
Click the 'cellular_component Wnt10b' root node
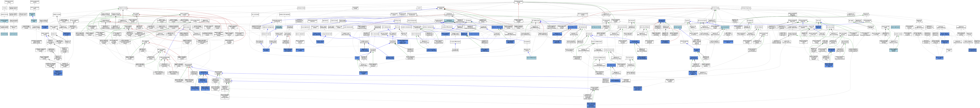35,2
